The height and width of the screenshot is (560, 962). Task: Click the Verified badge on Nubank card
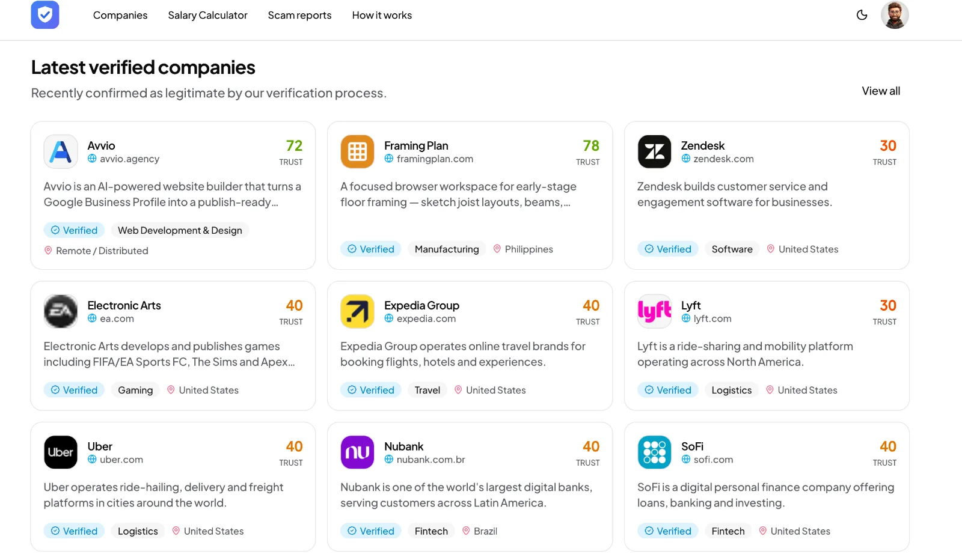click(x=371, y=531)
